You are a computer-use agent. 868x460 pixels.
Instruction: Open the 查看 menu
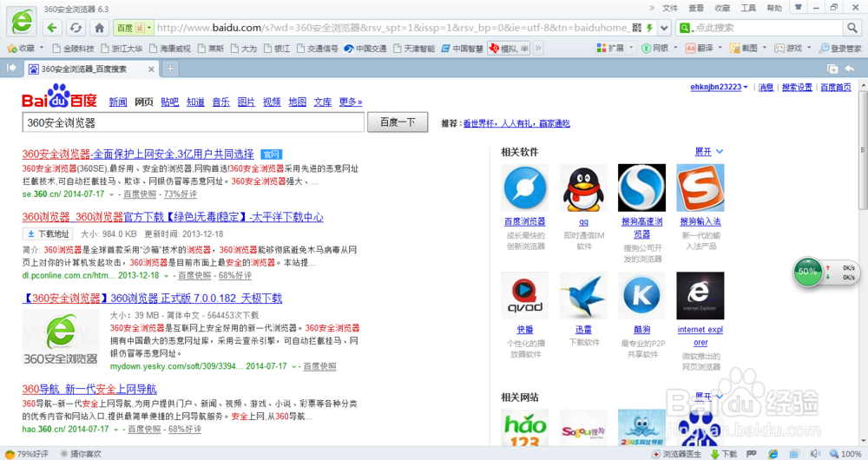[x=696, y=8]
